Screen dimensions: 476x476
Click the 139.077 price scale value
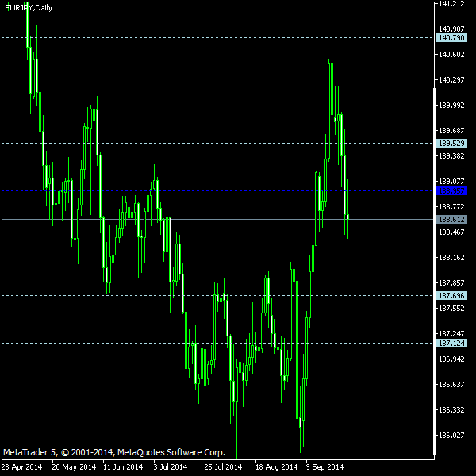tap(451, 181)
